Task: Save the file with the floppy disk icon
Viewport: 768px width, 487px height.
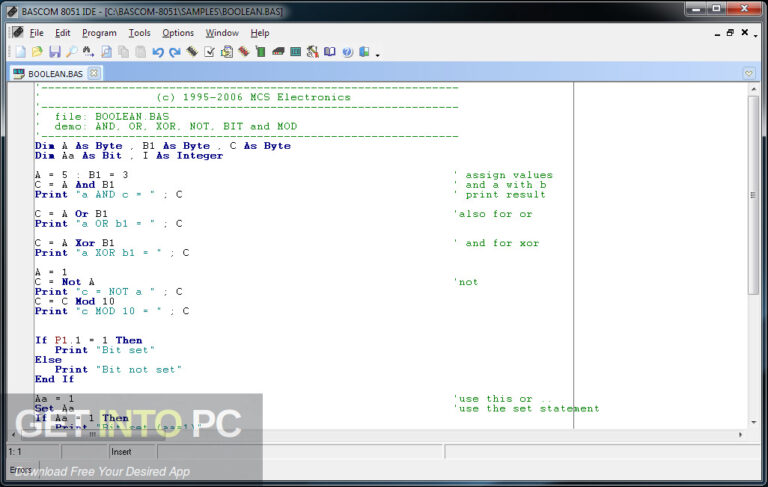Action: tap(54, 51)
